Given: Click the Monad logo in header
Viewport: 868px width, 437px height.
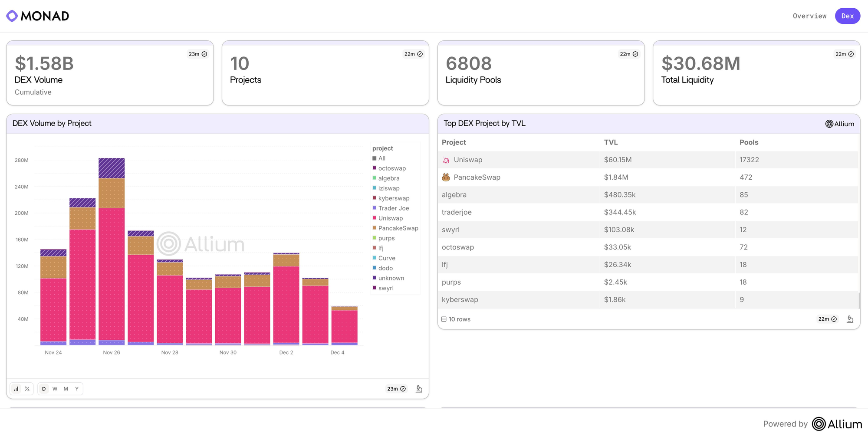Looking at the screenshot, I should coord(38,16).
